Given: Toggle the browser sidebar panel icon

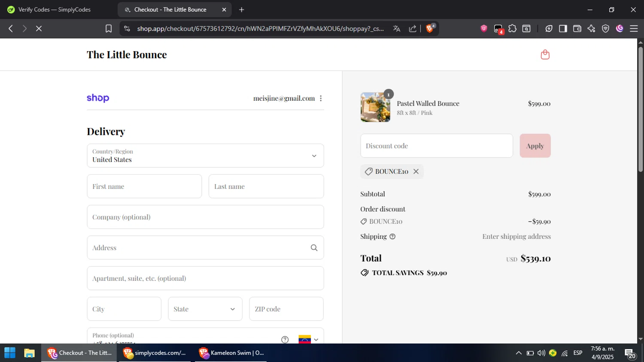Looking at the screenshot, I should pyautogui.click(x=563, y=28).
